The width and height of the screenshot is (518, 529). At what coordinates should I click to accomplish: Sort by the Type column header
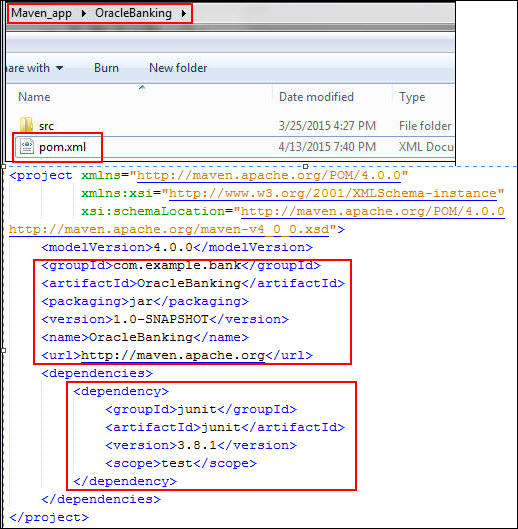click(x=412, y=97)
